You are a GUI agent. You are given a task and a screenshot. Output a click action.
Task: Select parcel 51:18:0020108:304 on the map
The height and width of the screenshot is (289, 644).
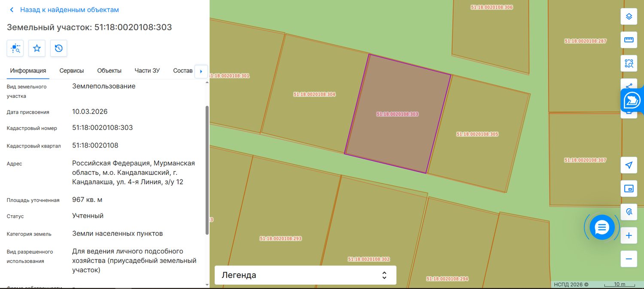314,94
